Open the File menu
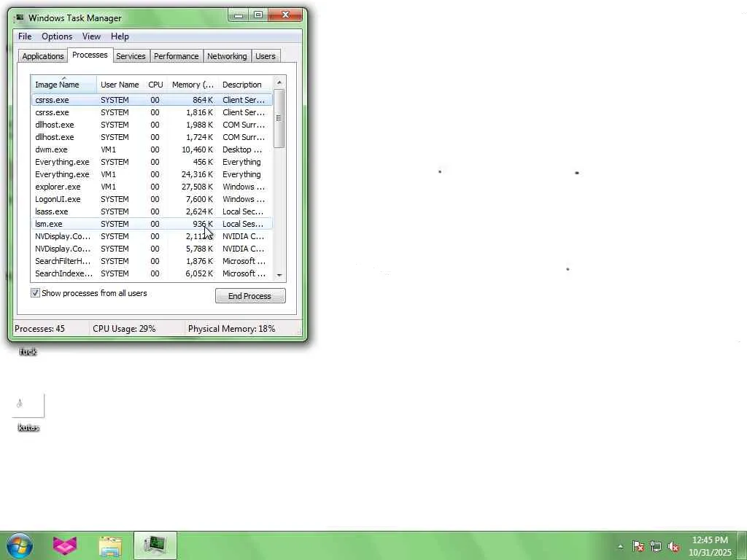 click(x=25, y=36)
